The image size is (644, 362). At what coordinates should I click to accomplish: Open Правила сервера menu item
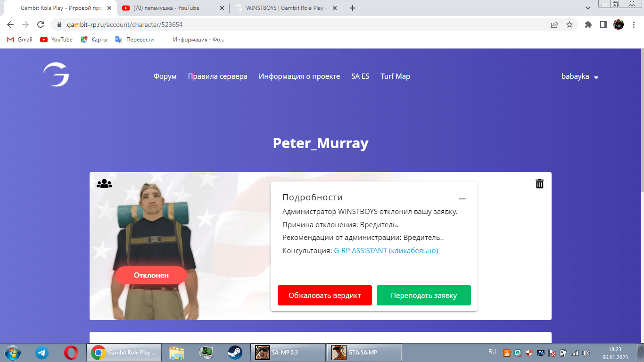pyautogui.click(x=217, y=76)
